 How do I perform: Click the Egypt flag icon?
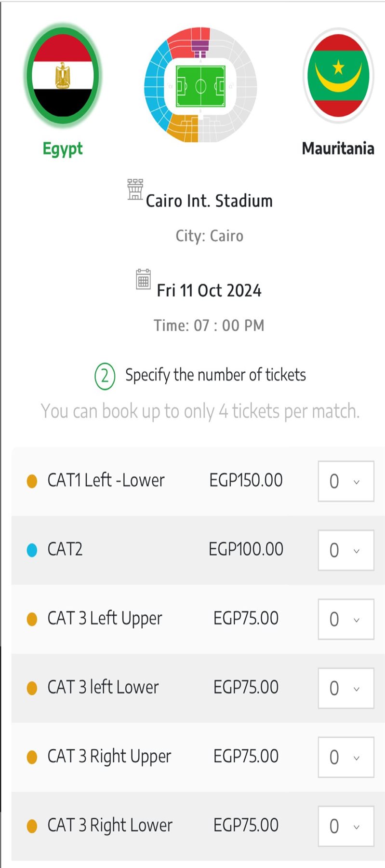click(63, 76)
